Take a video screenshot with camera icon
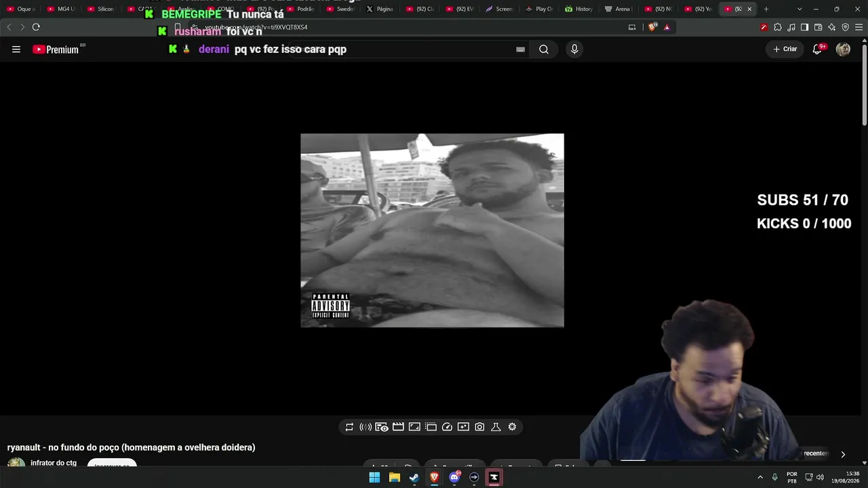 tap(479, 427)
